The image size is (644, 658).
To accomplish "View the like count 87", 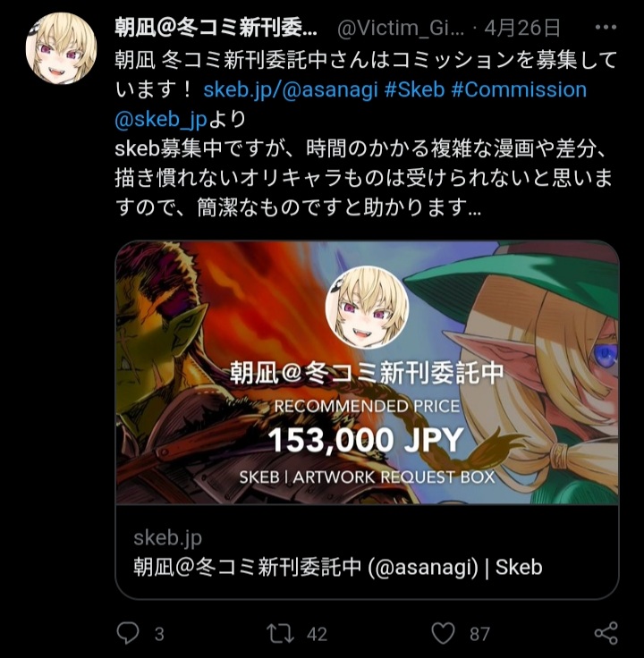I will [479, 634].
